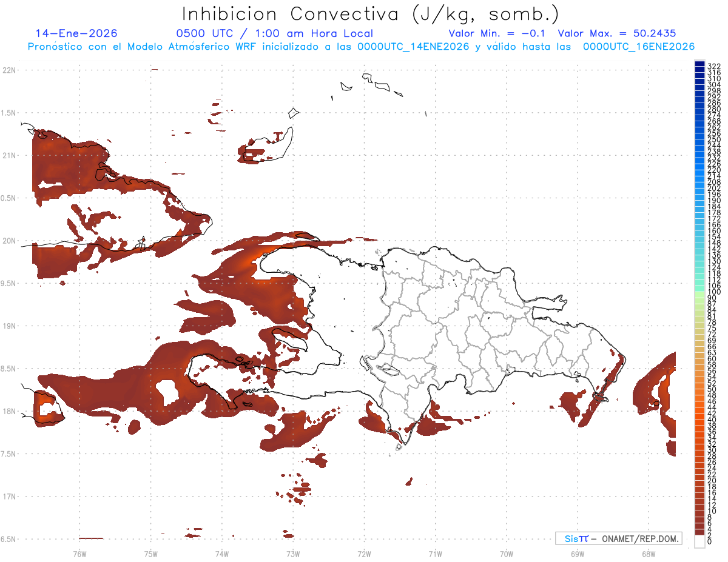Image resolution: width=728 pixels, height=562 pixels.
Task: Click the '250' value on the color scale
Action: pos(714,139)
